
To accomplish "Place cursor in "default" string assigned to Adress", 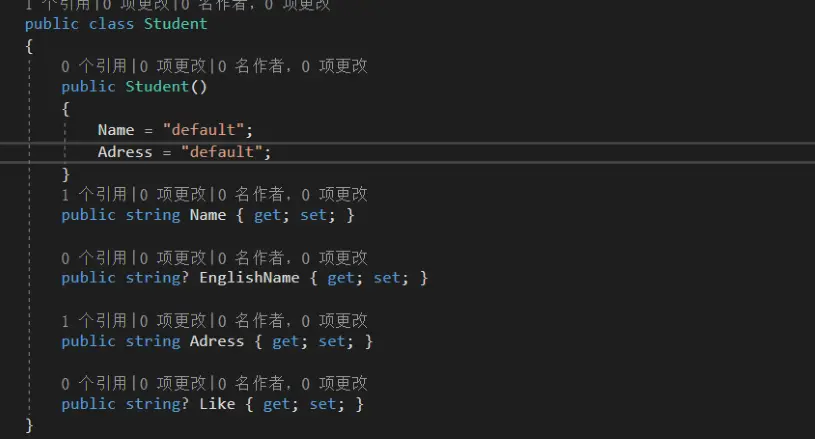I will point(225,152).
